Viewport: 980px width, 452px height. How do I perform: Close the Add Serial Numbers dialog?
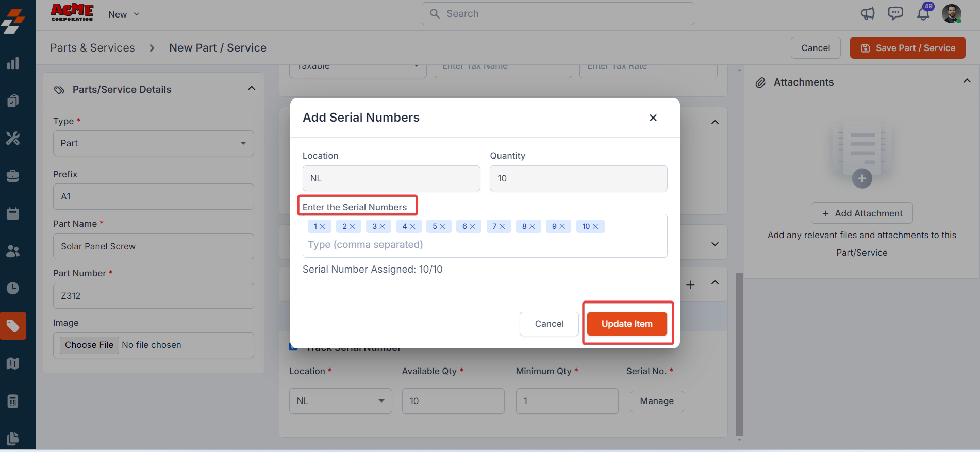point(653,118)
